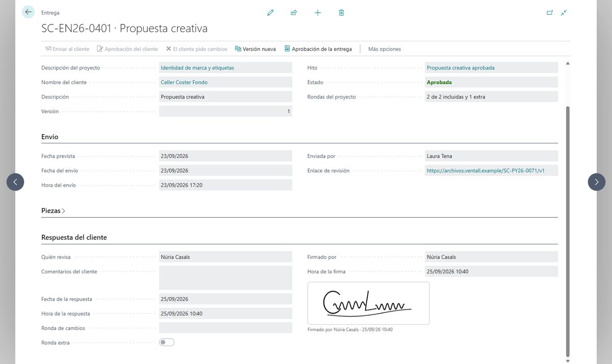Click Enviar al cliente action
The width and height of the screenshot is (612, 364).
(67, 49)
